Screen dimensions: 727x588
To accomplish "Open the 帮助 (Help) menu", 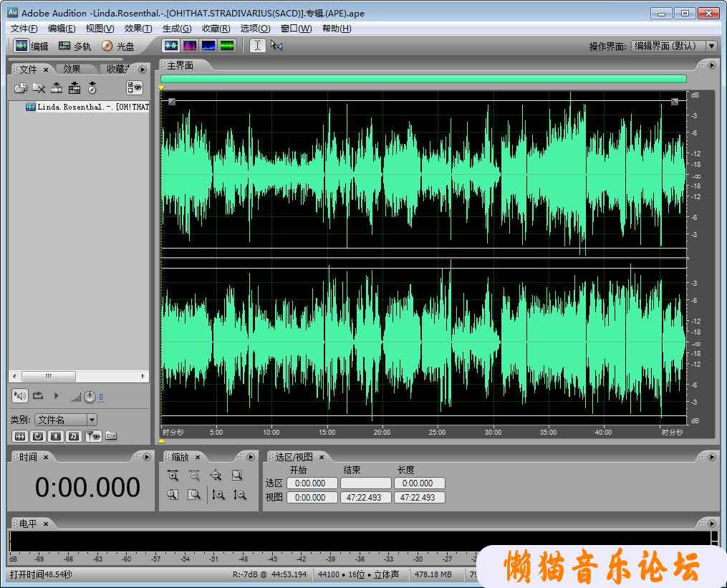I will (337, 29).
